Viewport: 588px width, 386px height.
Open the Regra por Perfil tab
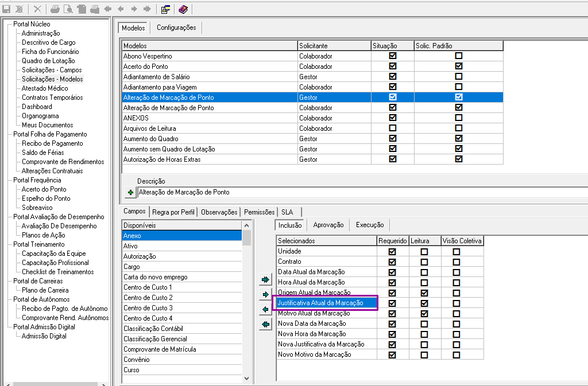tap(173, 212)
